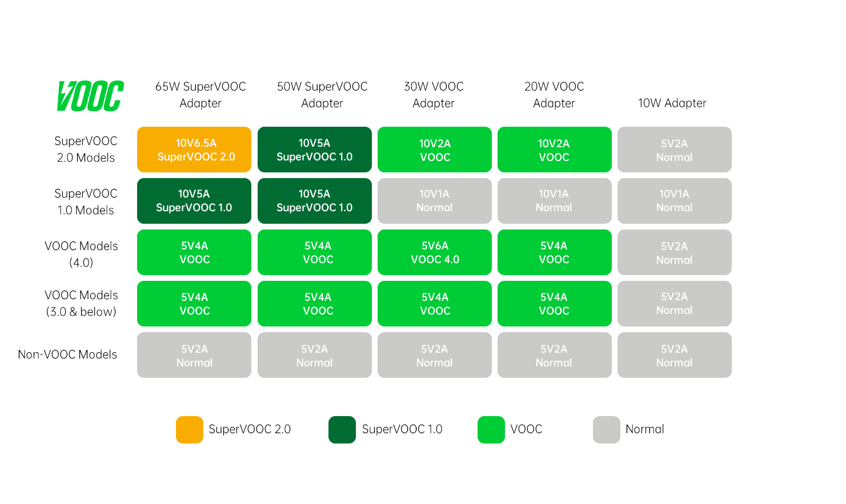Select the VOOC Models (4.0) row label

[x=81, y=254]
